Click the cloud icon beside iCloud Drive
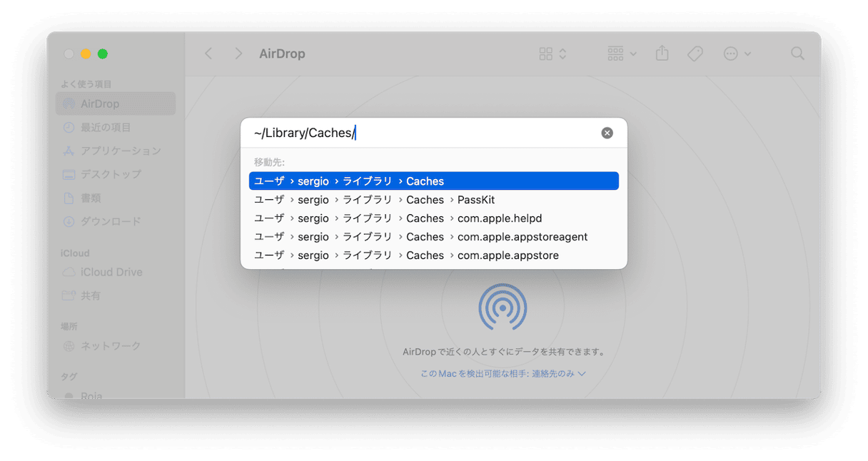The height and width of the screenshot is (461, 868). [69, 272]
